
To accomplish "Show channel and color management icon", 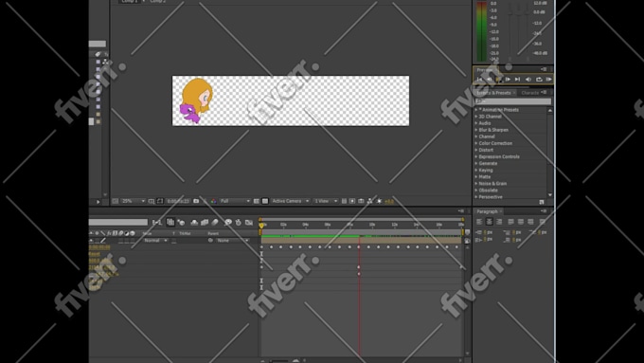I will pyautogui.click(x=213, y=201).
